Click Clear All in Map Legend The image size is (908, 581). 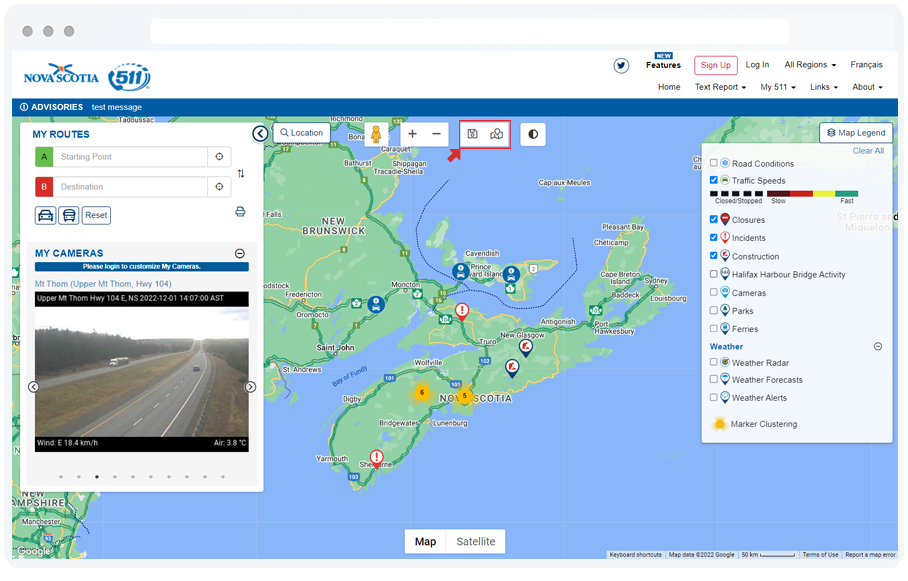click(x=868, y=152)
